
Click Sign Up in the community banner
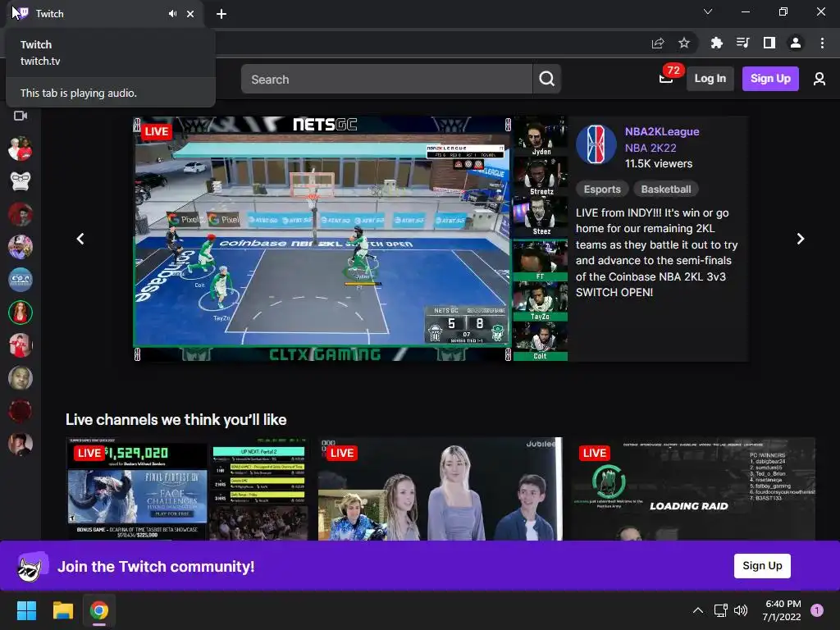[x=762, y=566]
